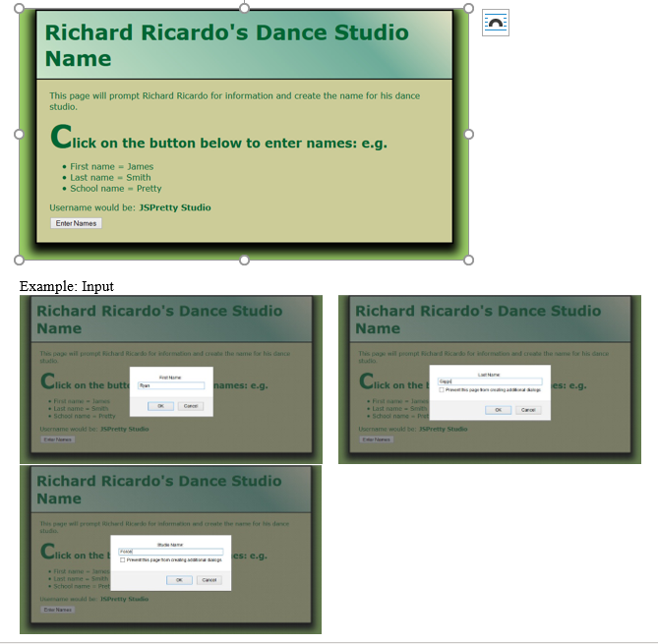
Task: Click OK in the Last Name dialog
Action: pos(498,410)
